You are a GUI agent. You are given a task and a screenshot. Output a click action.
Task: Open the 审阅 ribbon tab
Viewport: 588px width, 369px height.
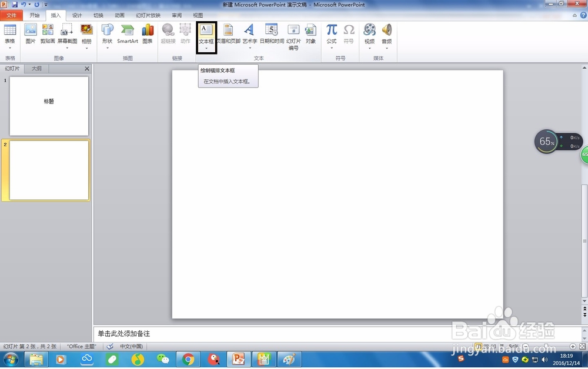click(176, 15)
